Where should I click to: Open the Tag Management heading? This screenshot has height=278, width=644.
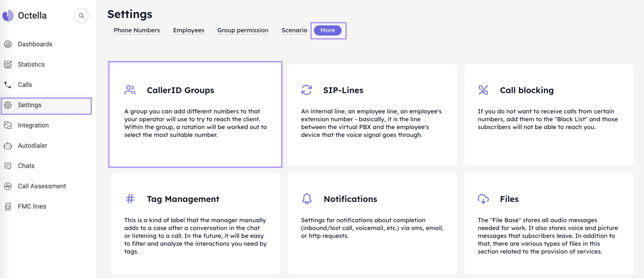[x=183, y=199]
